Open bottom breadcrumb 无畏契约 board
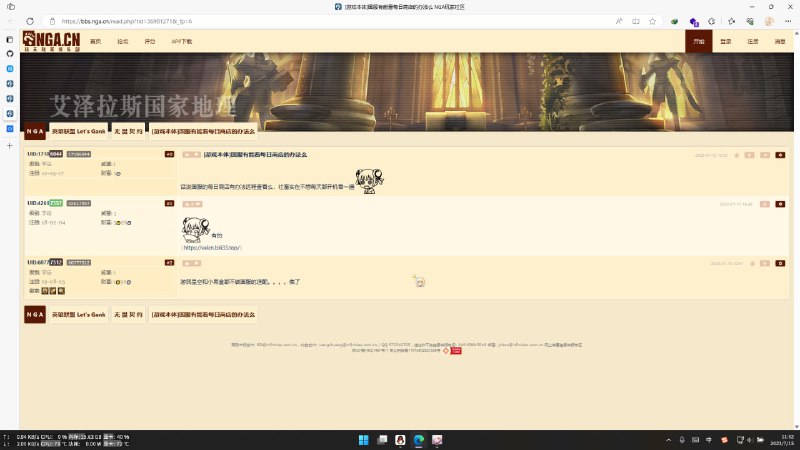800x450 pixels. 128,314
